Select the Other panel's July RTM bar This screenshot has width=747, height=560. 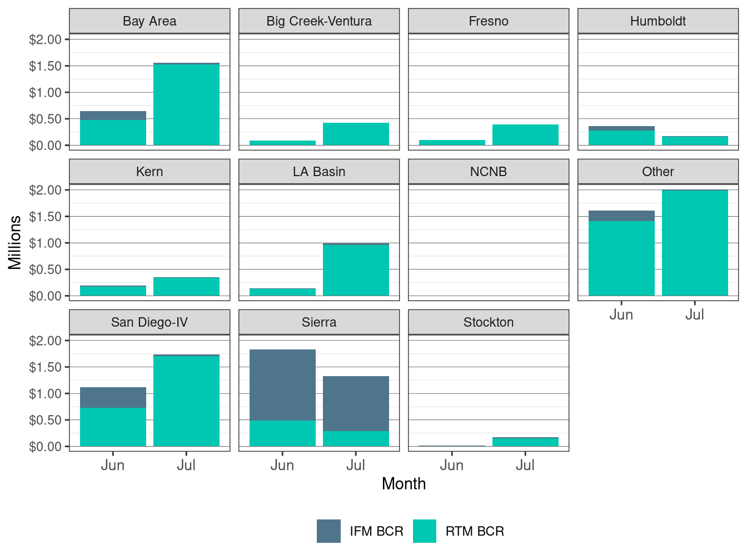695,243
